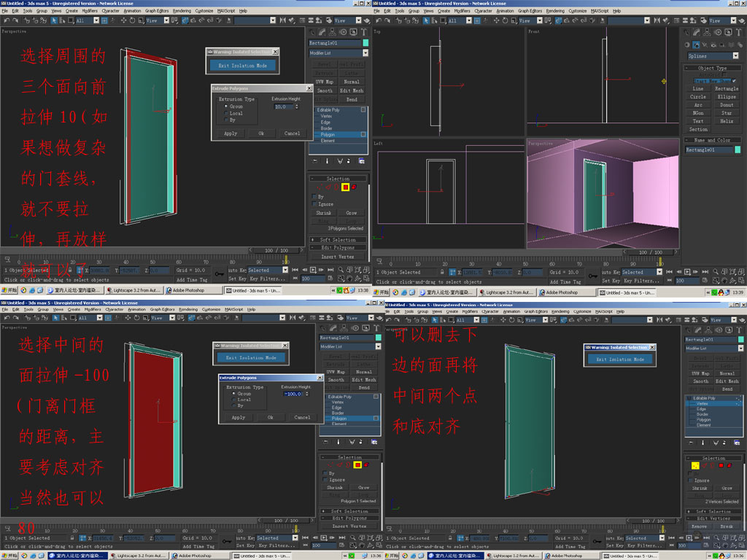Select Vertex sub-object icon in bottom-right Selection rollout
Screen dimensions: 747x560
tap(695, 465)
